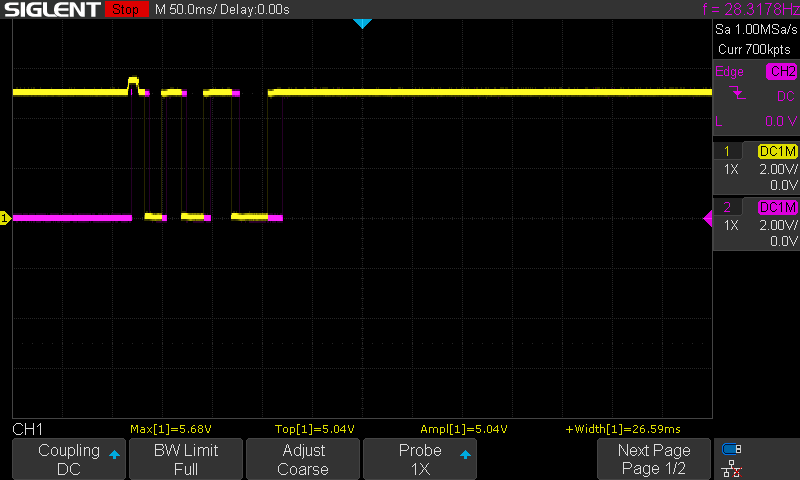Click the trigger DC coupling label
800x480 pixels.
[x=786, y=96]
